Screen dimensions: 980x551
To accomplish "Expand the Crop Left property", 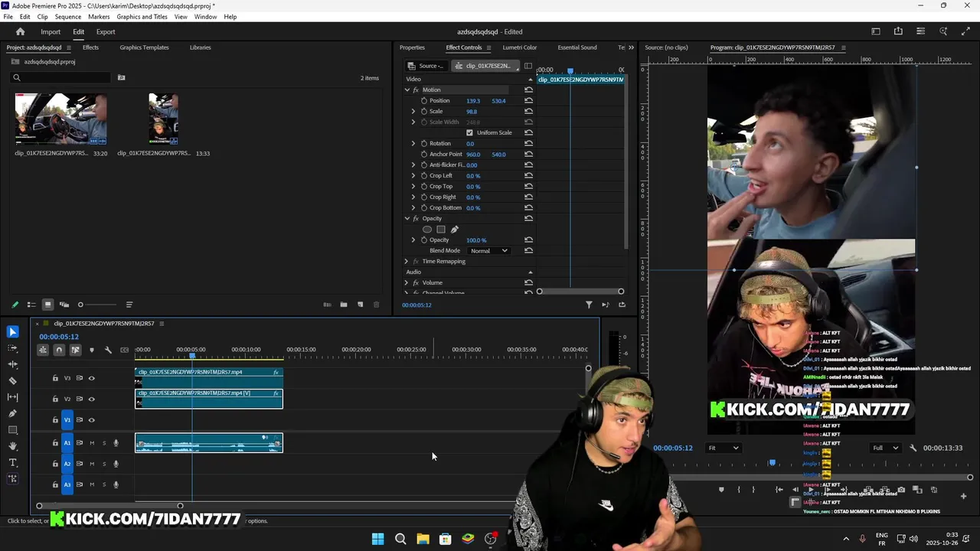I will [x=413, y=175].
